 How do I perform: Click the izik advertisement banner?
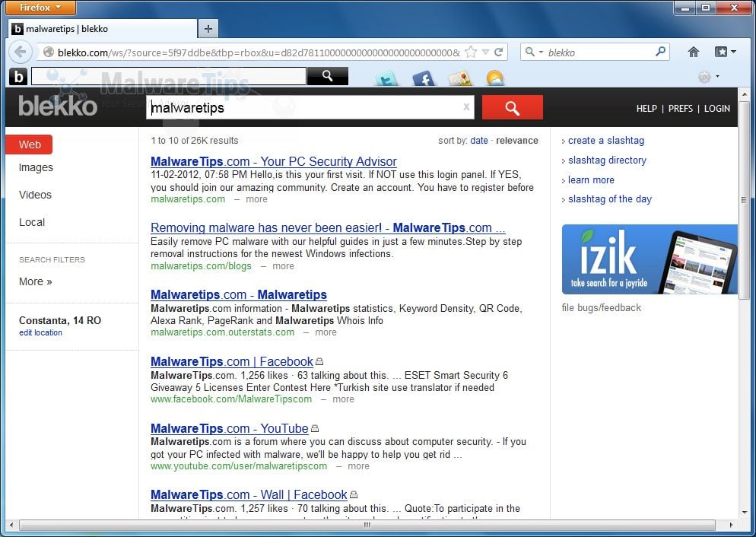pyautogui.click(x=650, y=259)
